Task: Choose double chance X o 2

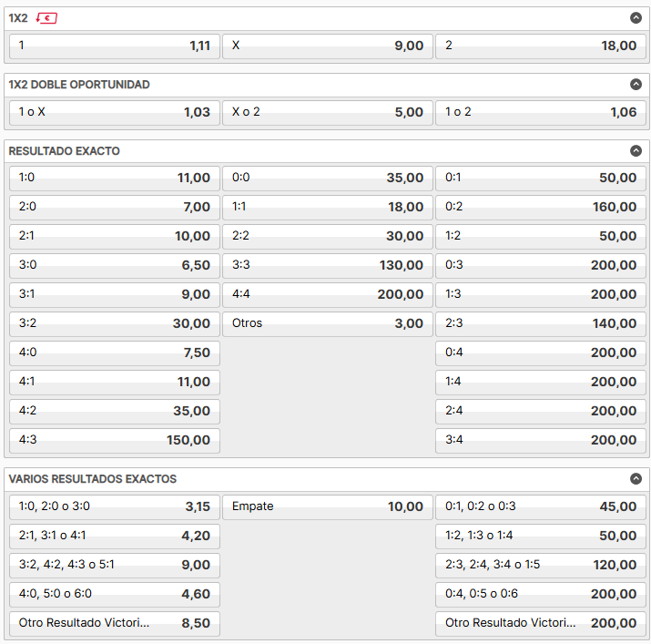Action: click(328, 113)
